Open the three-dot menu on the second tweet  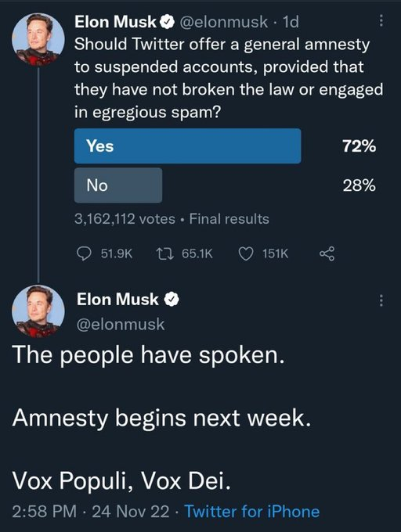coord(381,300)
